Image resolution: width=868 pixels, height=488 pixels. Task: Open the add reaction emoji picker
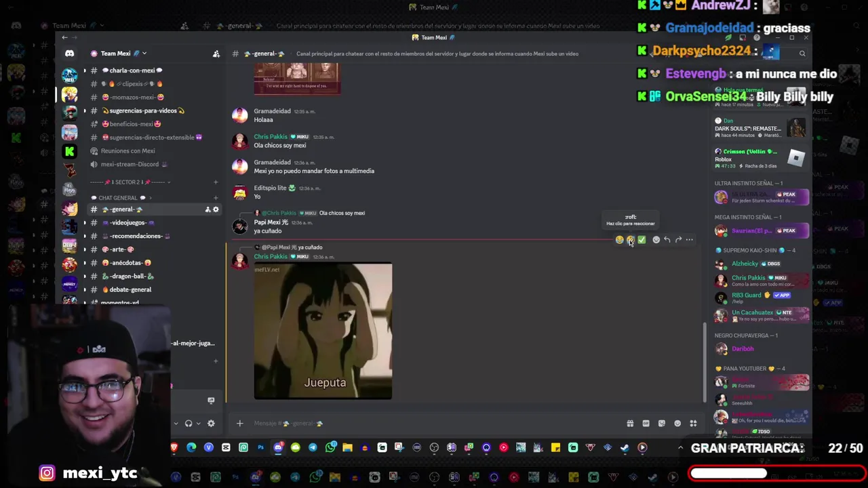click(656, 239)
